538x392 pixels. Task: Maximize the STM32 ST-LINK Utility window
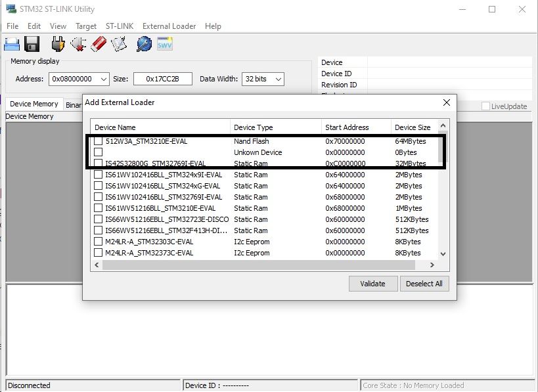pyautogui.click(x=492, y=9)
